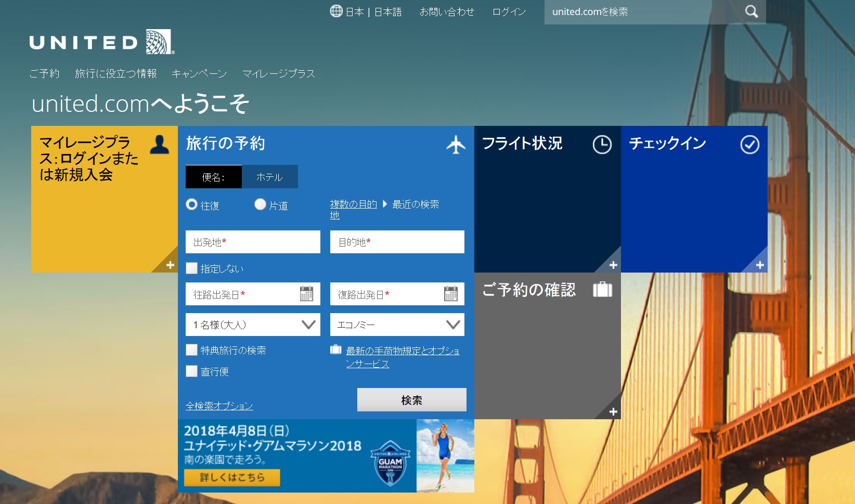Click the magnifying glass search icon
Screen dimensions: 855x504
[x=752, y=11]
